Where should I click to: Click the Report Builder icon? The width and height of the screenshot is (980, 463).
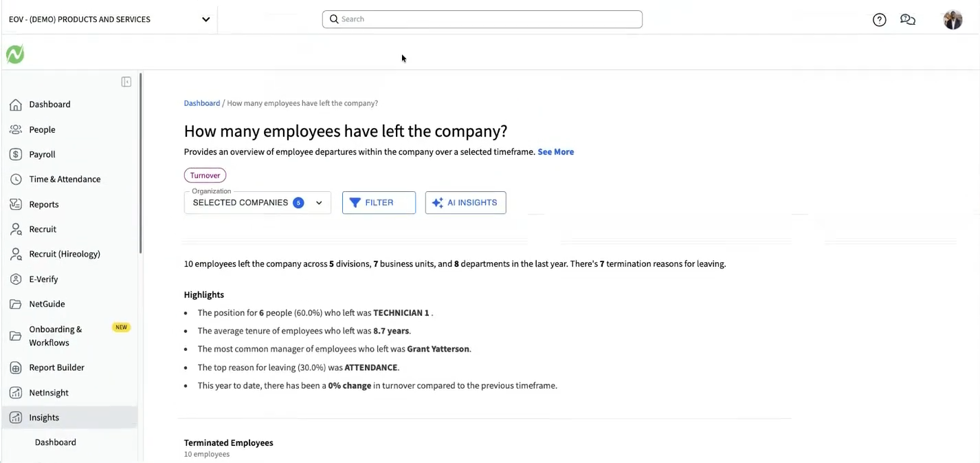point(16,367)
